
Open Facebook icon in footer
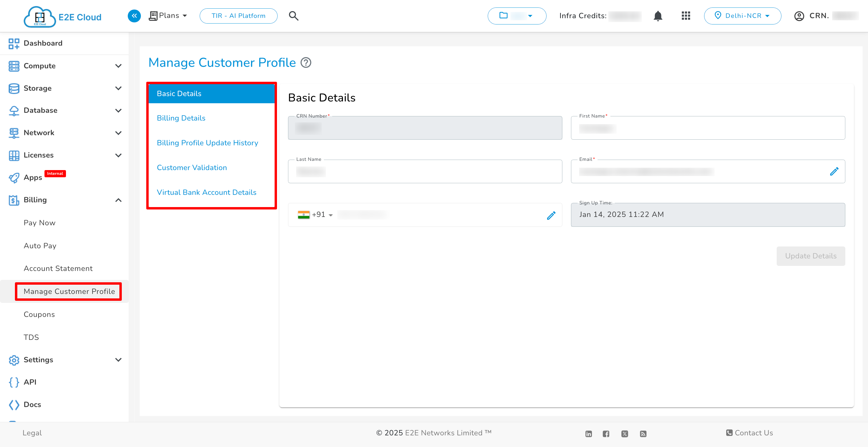[x=606, y=434]
